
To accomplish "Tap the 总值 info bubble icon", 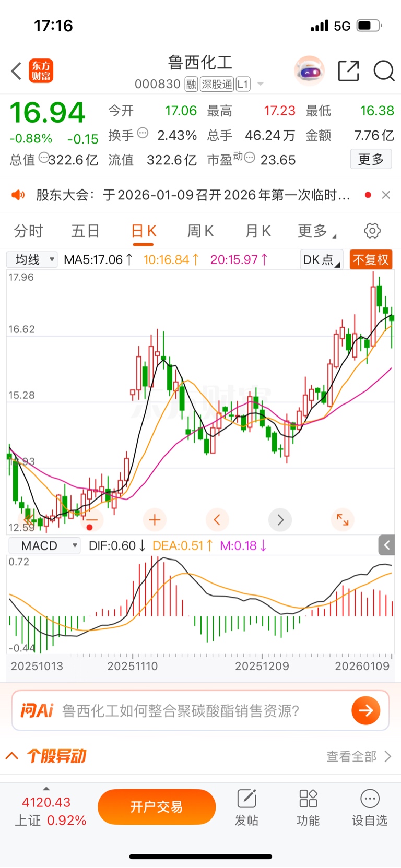I will [x=44, y=158].
